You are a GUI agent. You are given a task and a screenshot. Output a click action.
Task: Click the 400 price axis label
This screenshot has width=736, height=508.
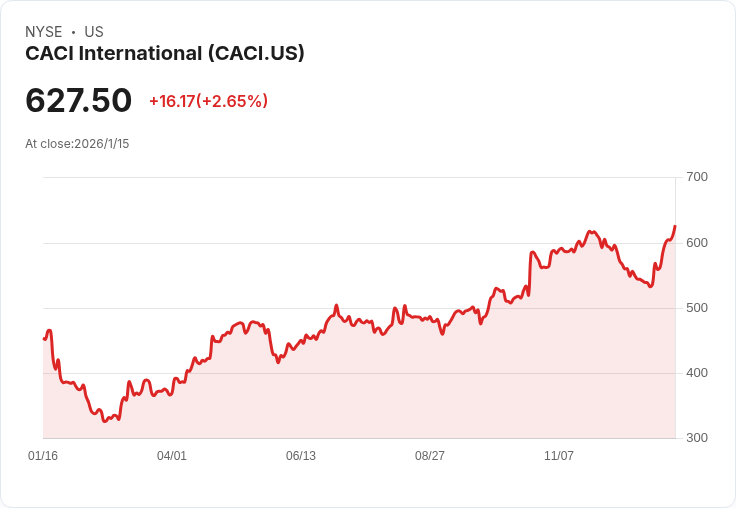pos(697,373)
